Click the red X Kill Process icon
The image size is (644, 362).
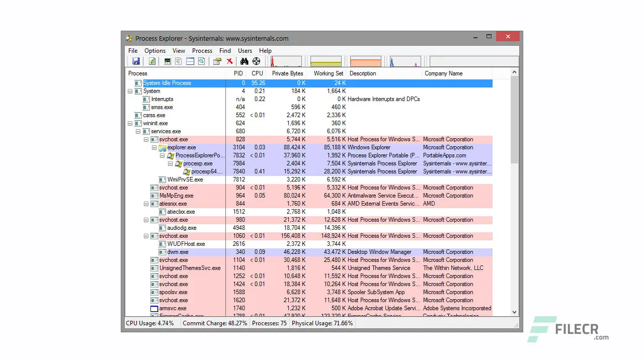click(x=229, y=61)
